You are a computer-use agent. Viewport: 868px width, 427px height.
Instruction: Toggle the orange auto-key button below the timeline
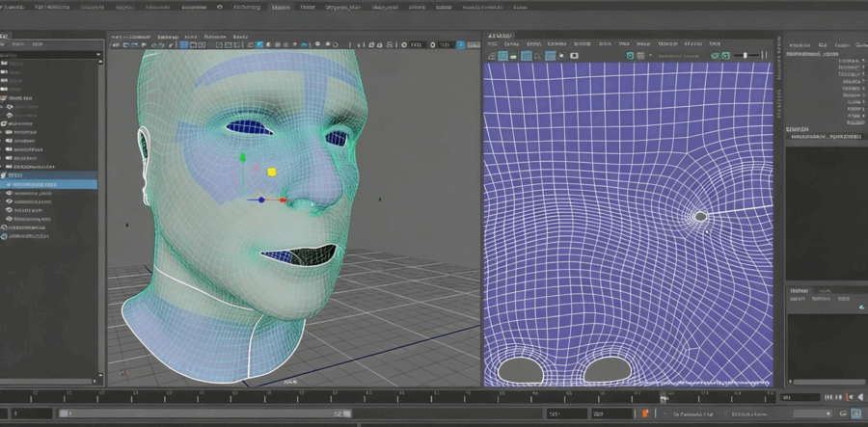click(645, 414)
